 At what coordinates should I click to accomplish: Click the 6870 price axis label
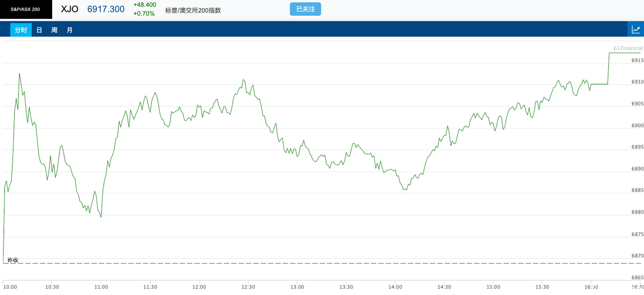(637, 256)
